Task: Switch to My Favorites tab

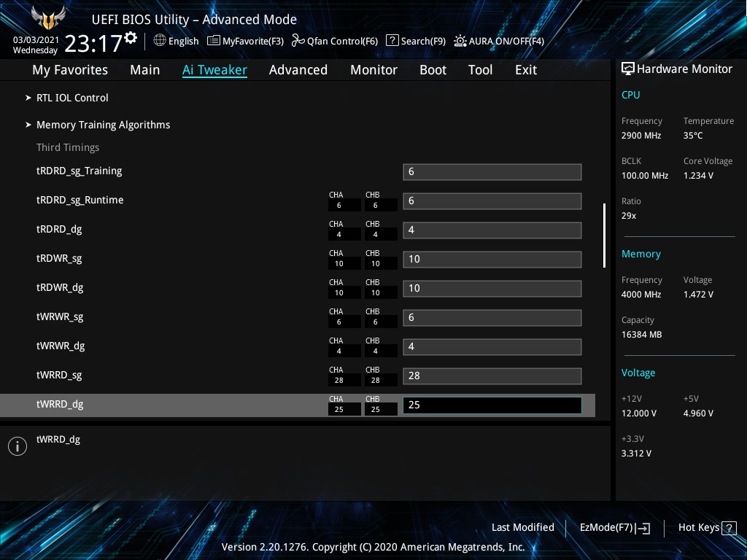Action: coord(70,70)
